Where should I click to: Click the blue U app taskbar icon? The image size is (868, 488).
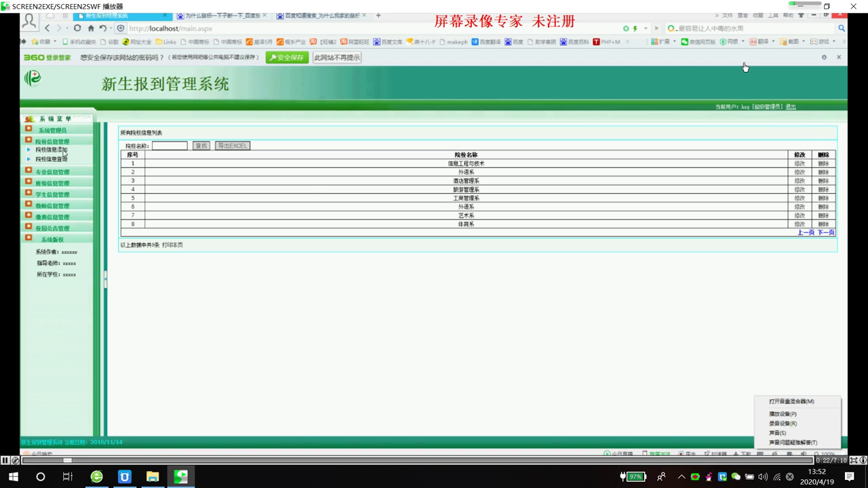tap(125, 476)
